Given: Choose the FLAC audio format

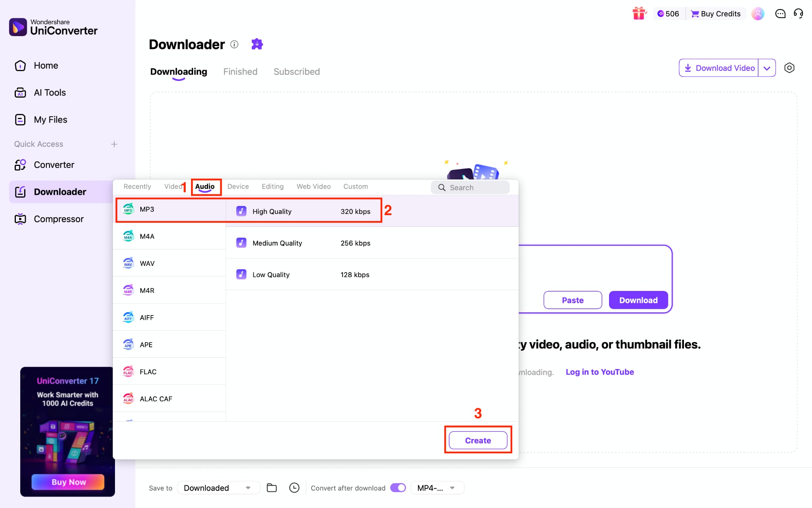Looking at the screenshot, I should (169, 372).
